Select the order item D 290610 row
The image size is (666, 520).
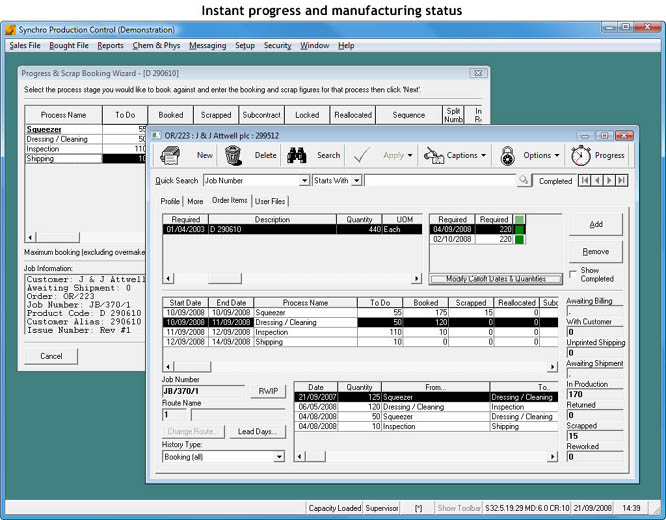click(x=292, y=229)
